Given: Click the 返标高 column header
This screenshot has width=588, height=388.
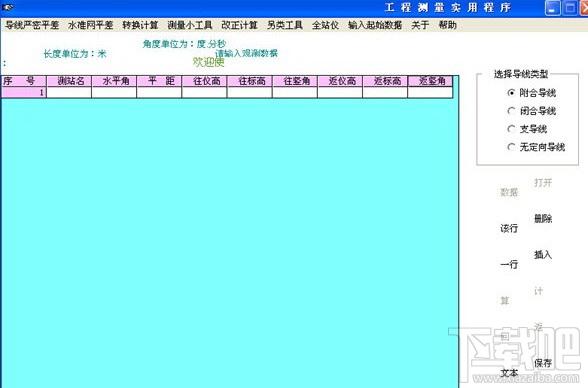Looking at the screenshot, I should 385,81.
